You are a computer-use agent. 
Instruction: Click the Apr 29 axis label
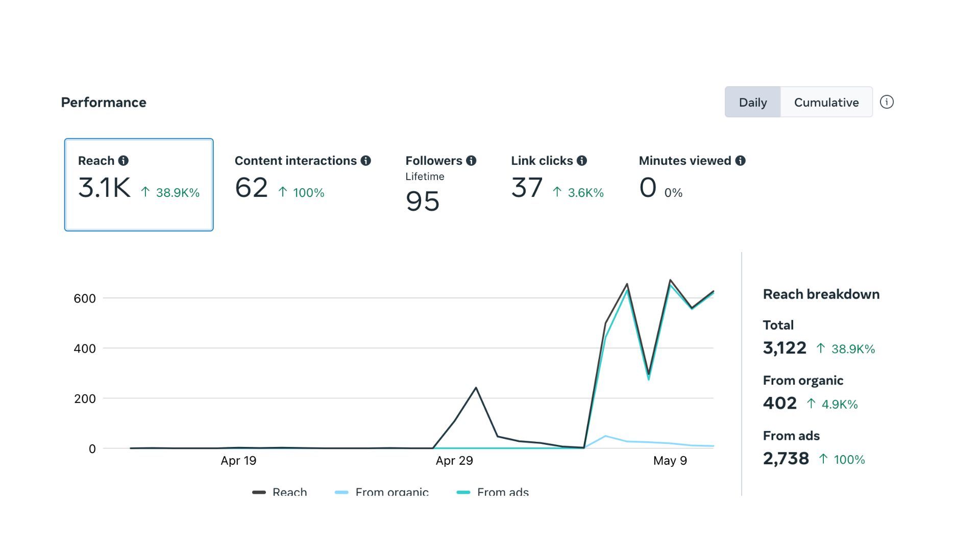coord(454,461)
